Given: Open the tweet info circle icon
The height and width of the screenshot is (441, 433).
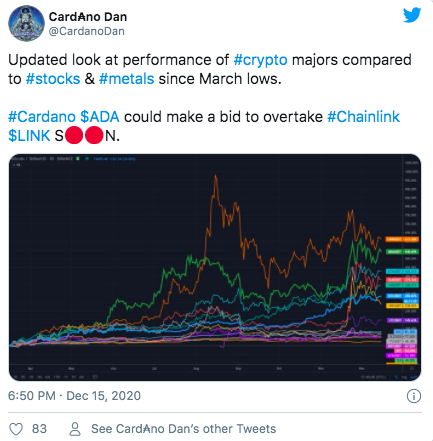Looking at the screenshot, I should (414, 396).
